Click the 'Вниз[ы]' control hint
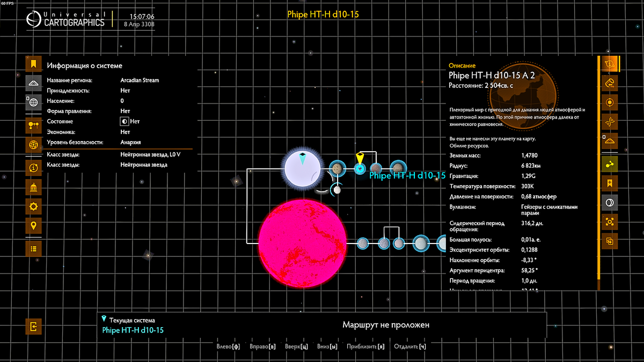This screenshot has width=644, height=362. pyautogui.click(x=327, y=346)
